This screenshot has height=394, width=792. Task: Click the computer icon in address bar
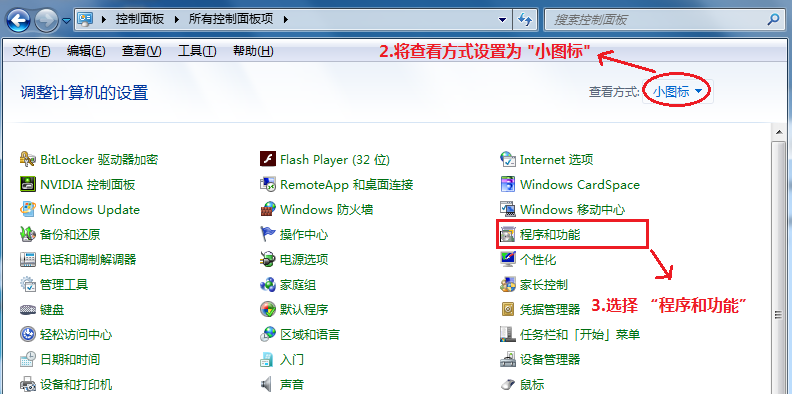86,20
